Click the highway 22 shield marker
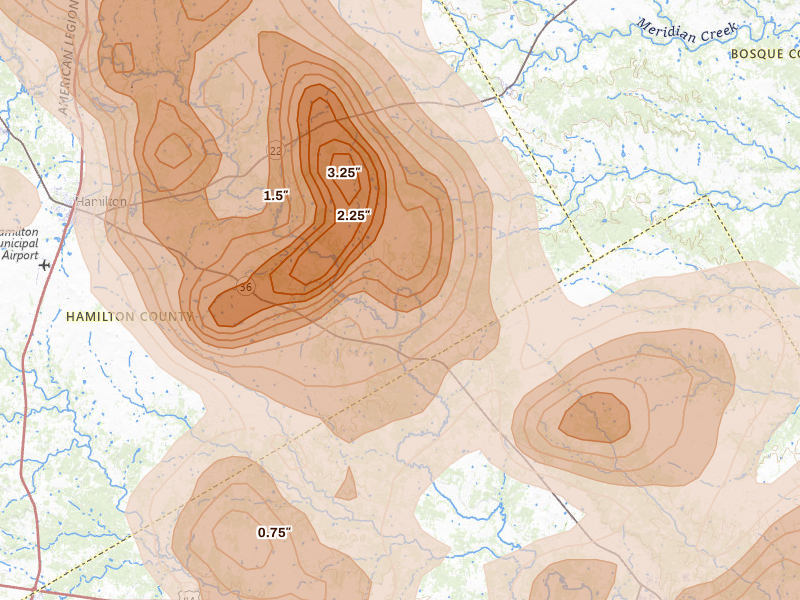The image size is (800, 600). click(x=276, y=151)
